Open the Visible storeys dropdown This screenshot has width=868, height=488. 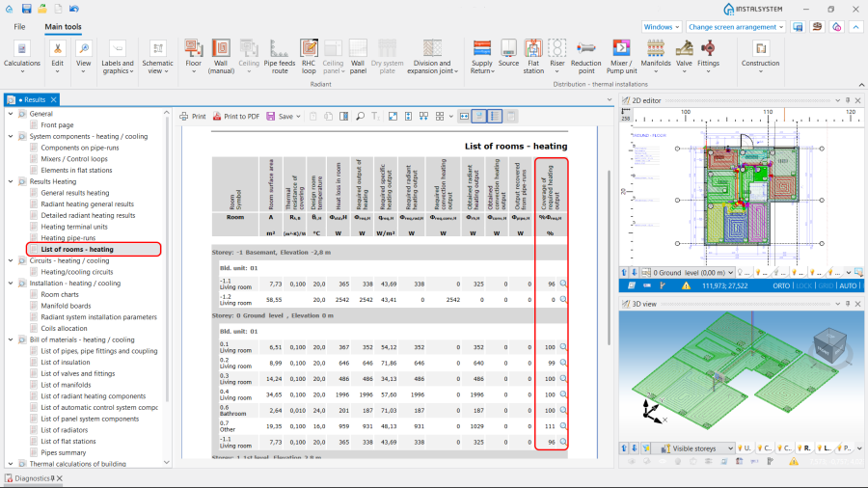(698, 448)
